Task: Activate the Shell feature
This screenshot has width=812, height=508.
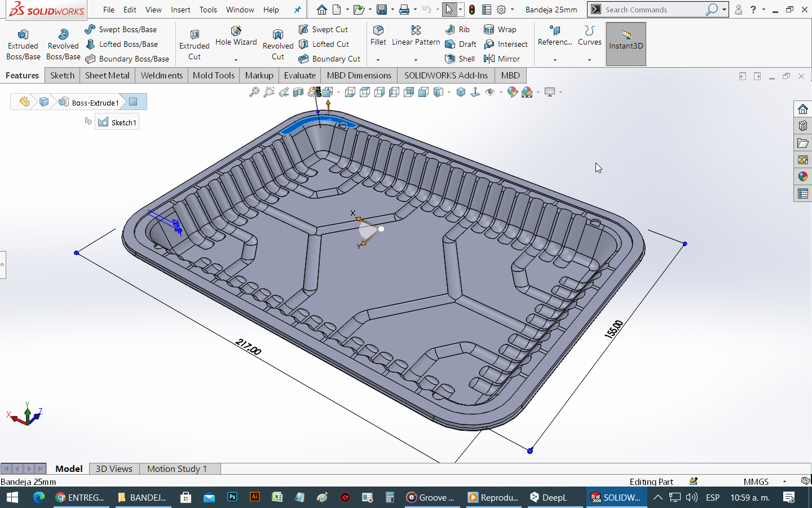Action: (460, 59)
